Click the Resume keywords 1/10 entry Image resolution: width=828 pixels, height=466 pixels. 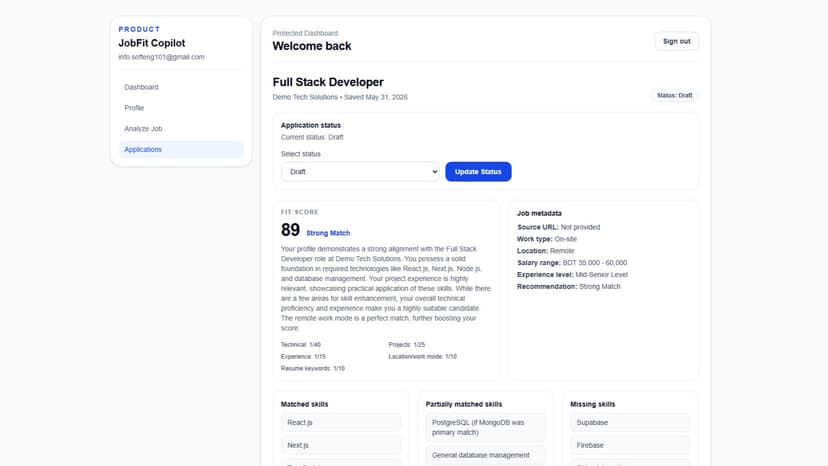(x=313, y=369)
